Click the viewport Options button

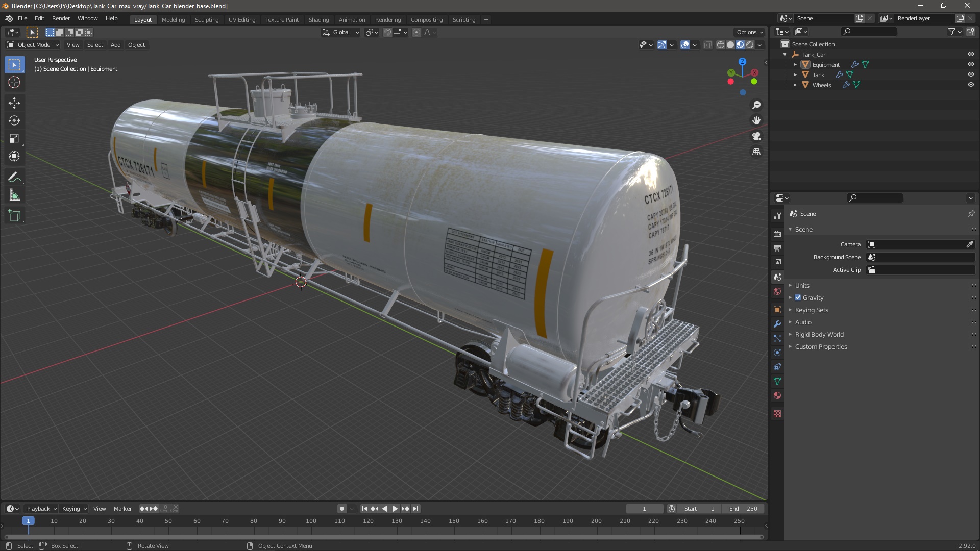[x=749, y=32]
